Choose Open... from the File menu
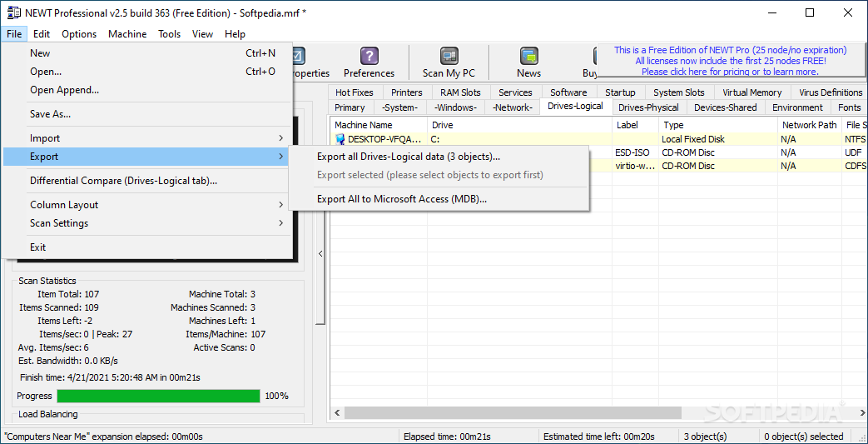 (x=146, y=72)
